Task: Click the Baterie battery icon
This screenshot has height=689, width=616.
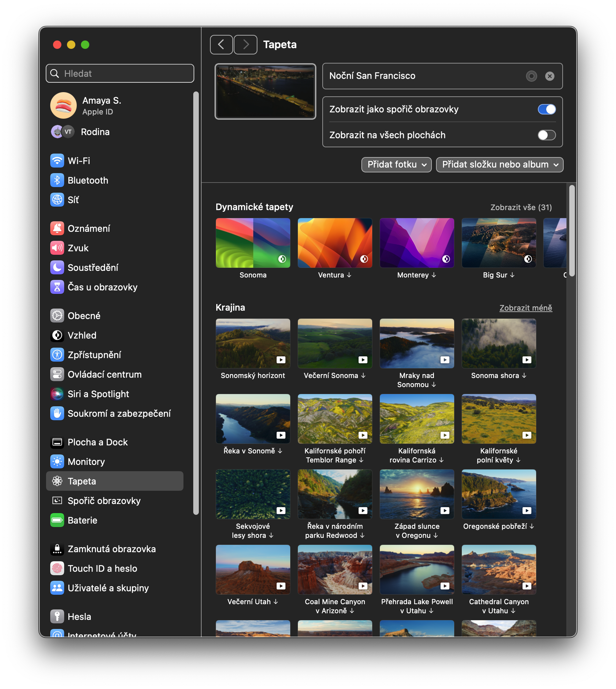Action: point(57,520)
